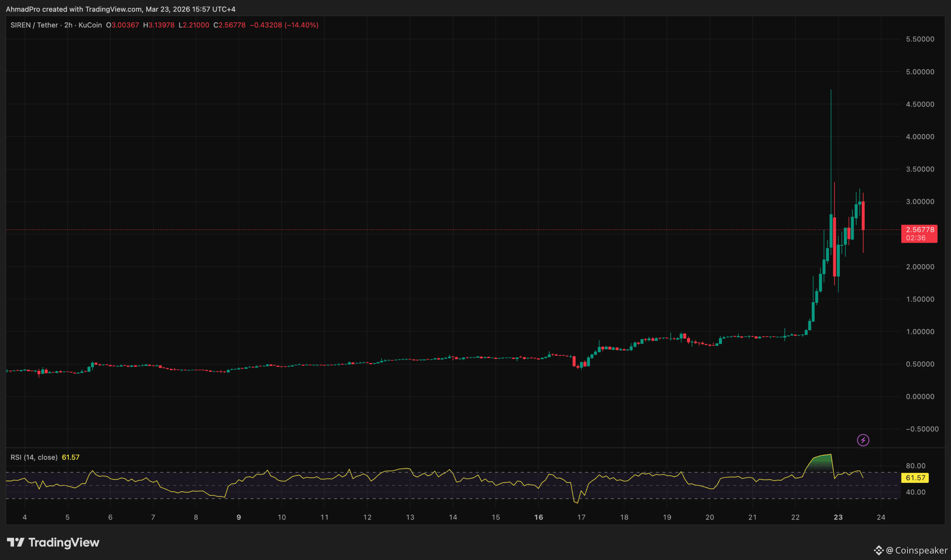This screenshot has height=560, width=951.
Task: Select the SIREN / Tether symbol title
Action: point(34,25)
